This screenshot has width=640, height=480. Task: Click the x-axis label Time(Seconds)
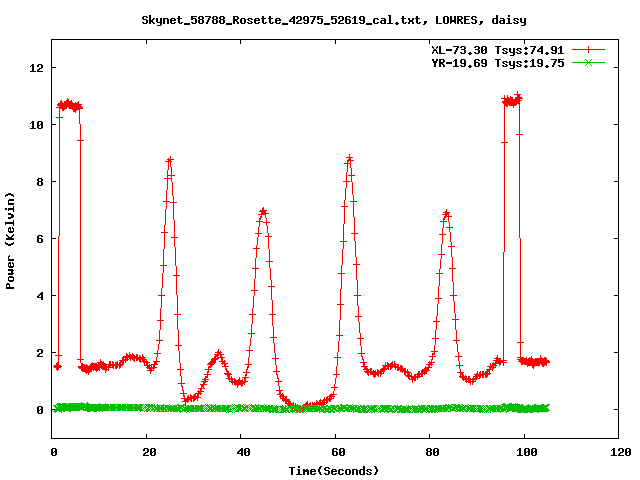[x=334, y=471]
